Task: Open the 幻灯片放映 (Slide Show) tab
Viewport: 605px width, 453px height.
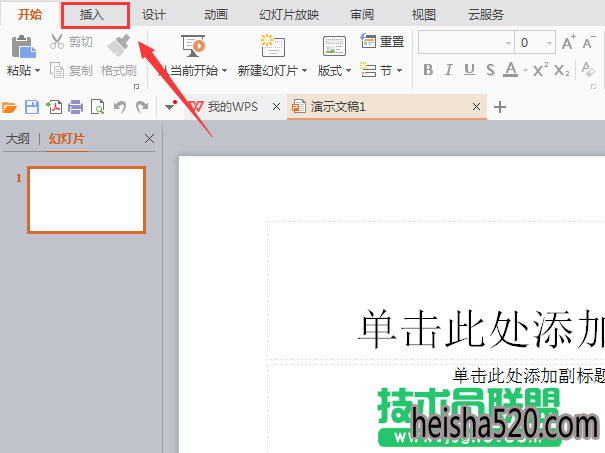Action: (x=289, y=15)
